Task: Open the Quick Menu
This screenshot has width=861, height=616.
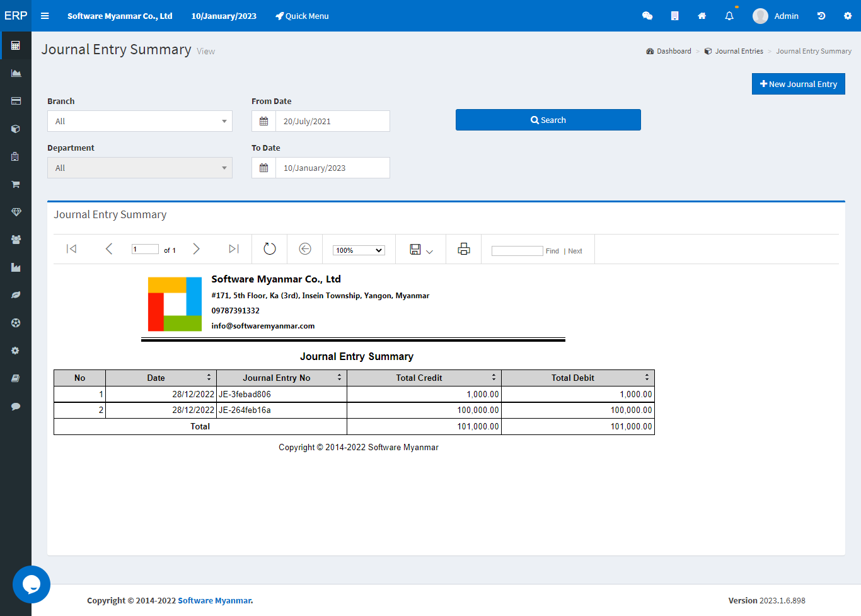Action: coord(302,16)
